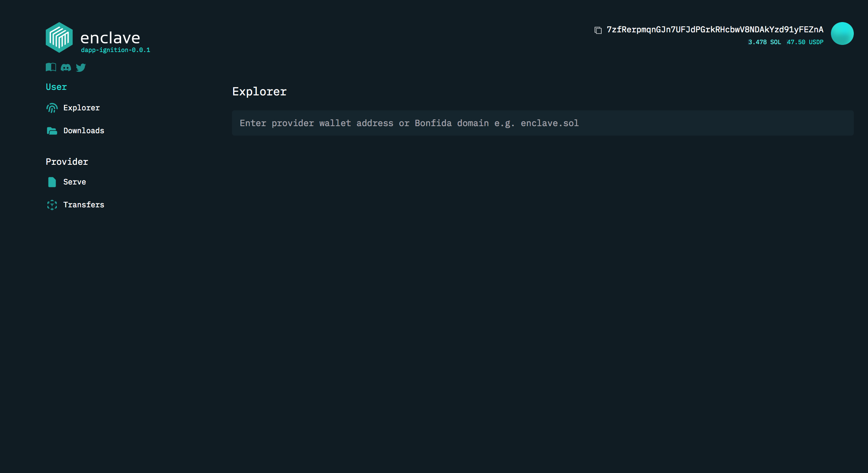Go to Serve provider page
Screen dimensions: 868x473
click(x=75, y=182)
